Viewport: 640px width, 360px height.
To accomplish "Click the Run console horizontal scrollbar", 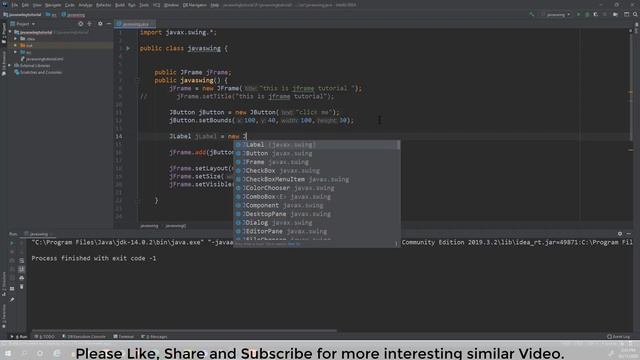I will tap(184, 331).
